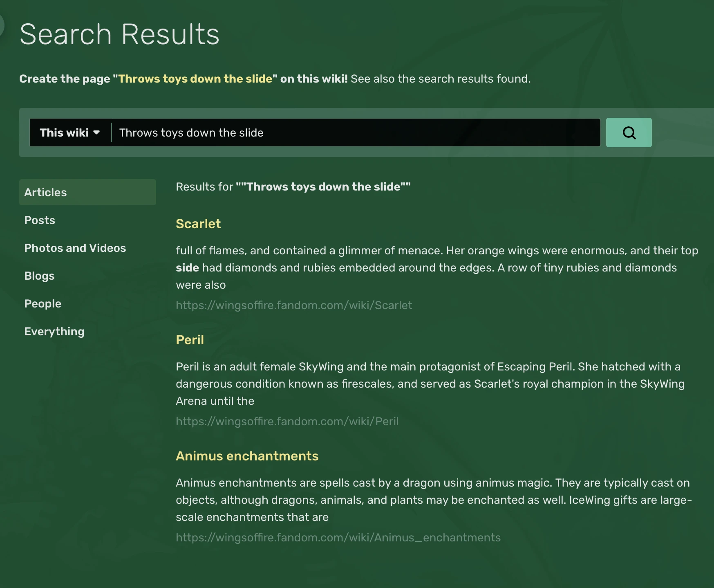Click the wiki/Peril URL link

287,421
